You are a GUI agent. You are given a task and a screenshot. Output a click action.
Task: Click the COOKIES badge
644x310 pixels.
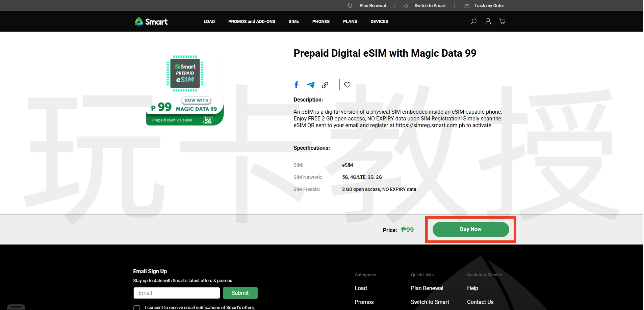tap(16, 307)
